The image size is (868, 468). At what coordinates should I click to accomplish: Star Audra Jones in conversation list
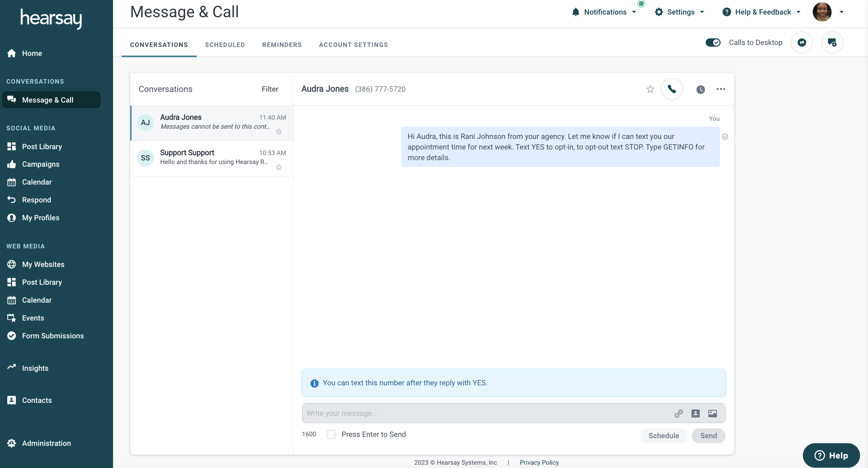coord(279,132)
